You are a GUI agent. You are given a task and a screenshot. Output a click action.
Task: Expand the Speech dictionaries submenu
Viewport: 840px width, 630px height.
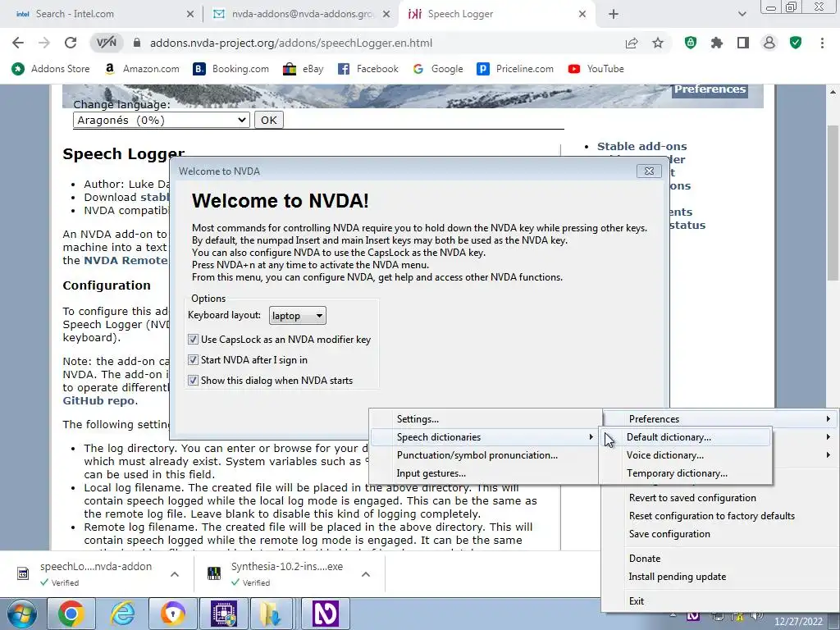point(484,436)
